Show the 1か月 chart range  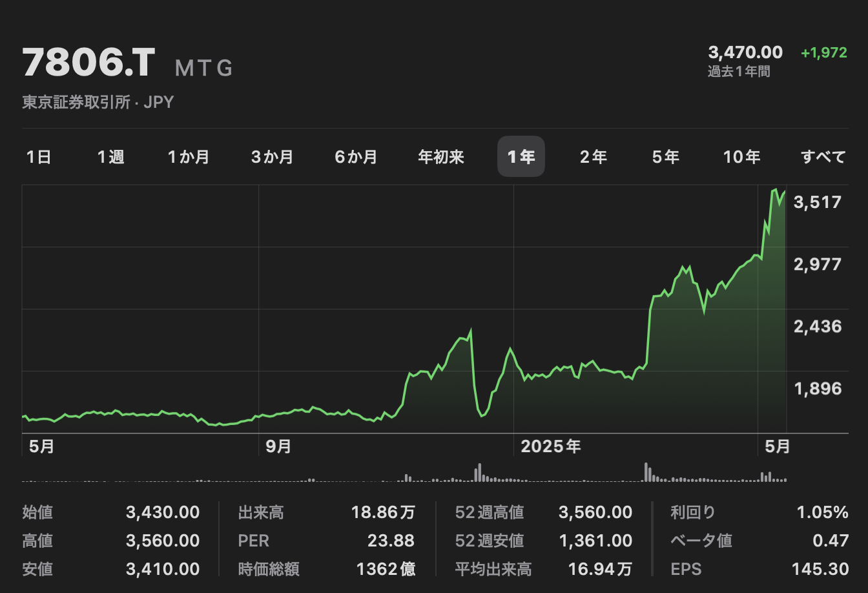click(x=189, y=157)
